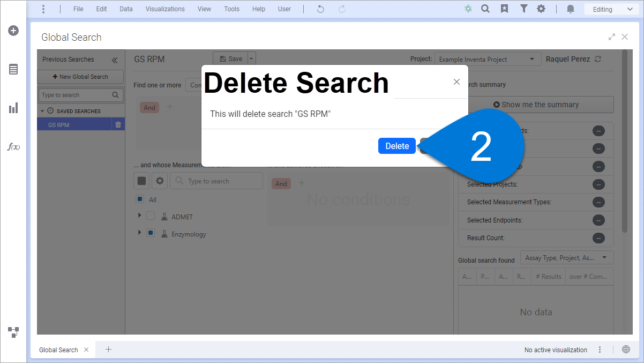
Task: Open the filter funnel icon
Action: click(x=523, y=9)
